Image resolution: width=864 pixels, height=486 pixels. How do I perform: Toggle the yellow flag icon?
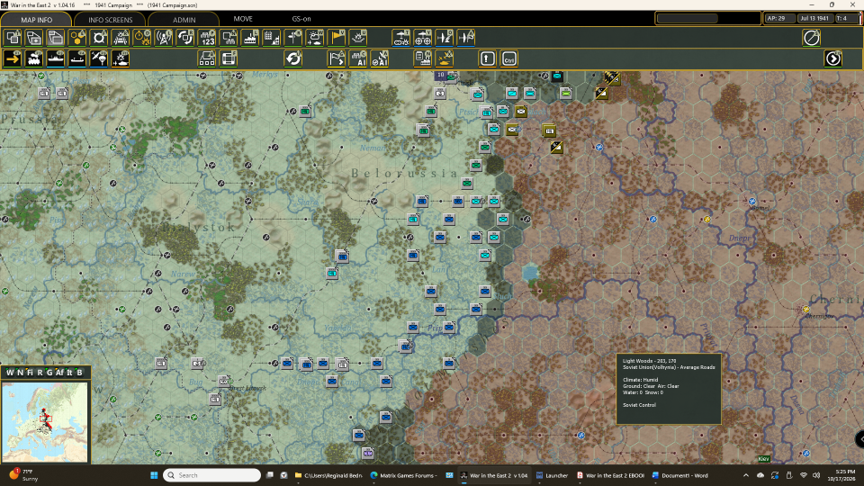tap(337, 38)
